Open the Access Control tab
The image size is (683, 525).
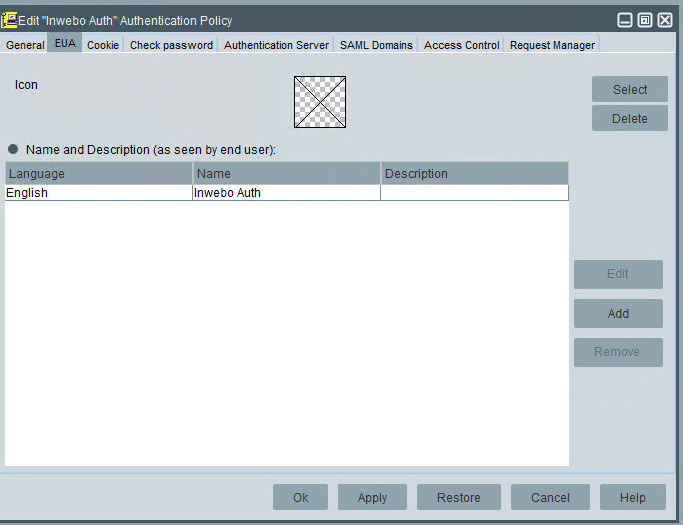(461, 45)
